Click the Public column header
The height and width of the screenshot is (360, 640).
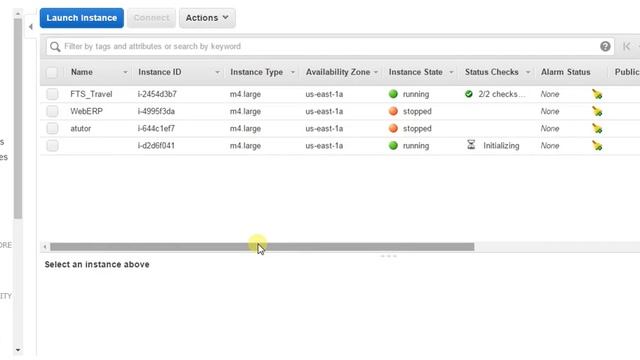click(627, 72)
